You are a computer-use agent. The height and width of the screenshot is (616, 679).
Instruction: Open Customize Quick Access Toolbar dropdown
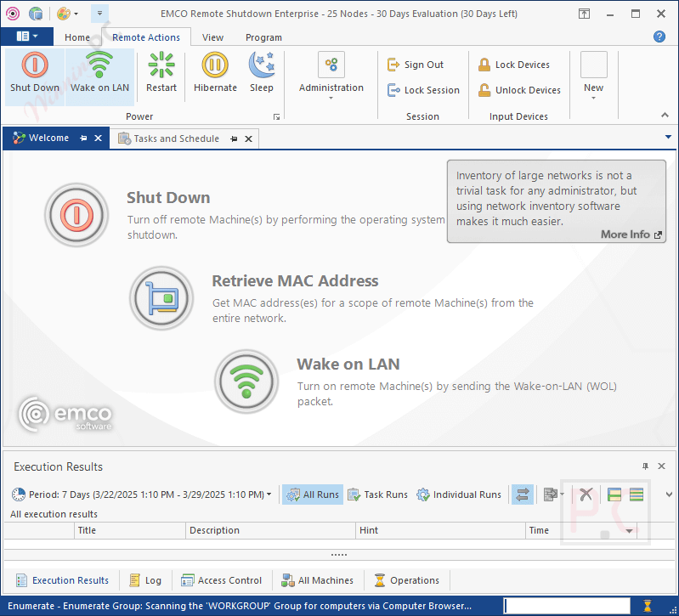99,14
